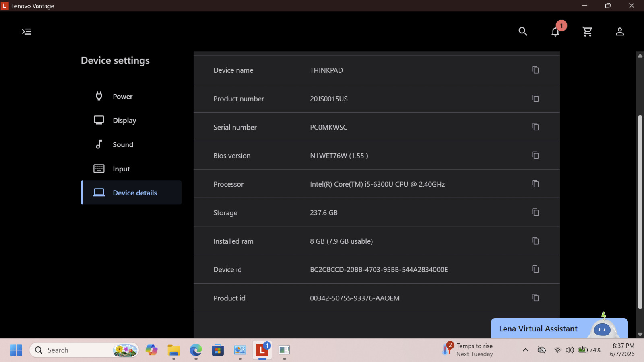Open Power settings
The height and width of the screenshot is (362, 644).
click(x=131, y=96)
